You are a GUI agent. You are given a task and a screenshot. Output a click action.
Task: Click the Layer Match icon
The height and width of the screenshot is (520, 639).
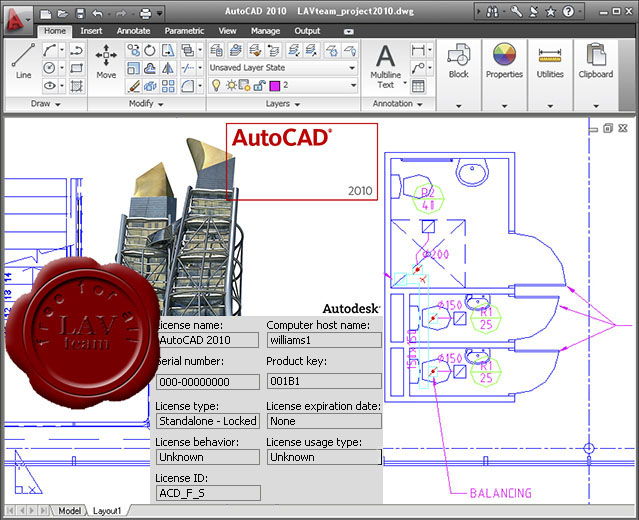(255, 50)
